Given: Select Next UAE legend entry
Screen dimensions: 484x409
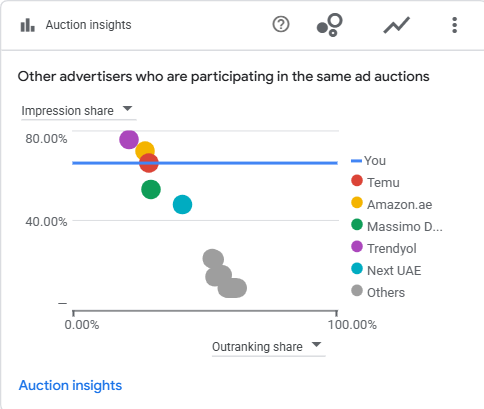Looking at the screenshot, I should (x=386, y=270).
